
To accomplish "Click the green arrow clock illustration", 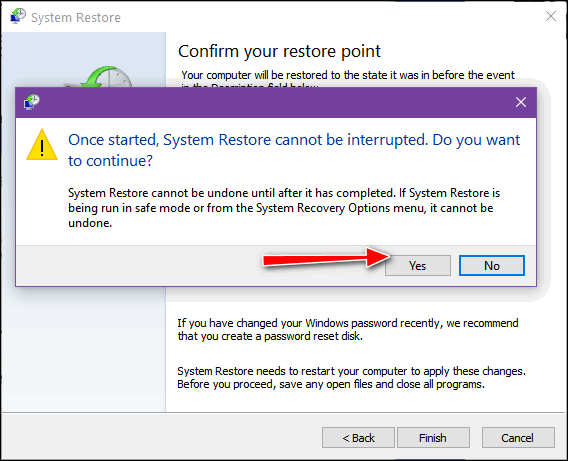I will pos(105,77).
